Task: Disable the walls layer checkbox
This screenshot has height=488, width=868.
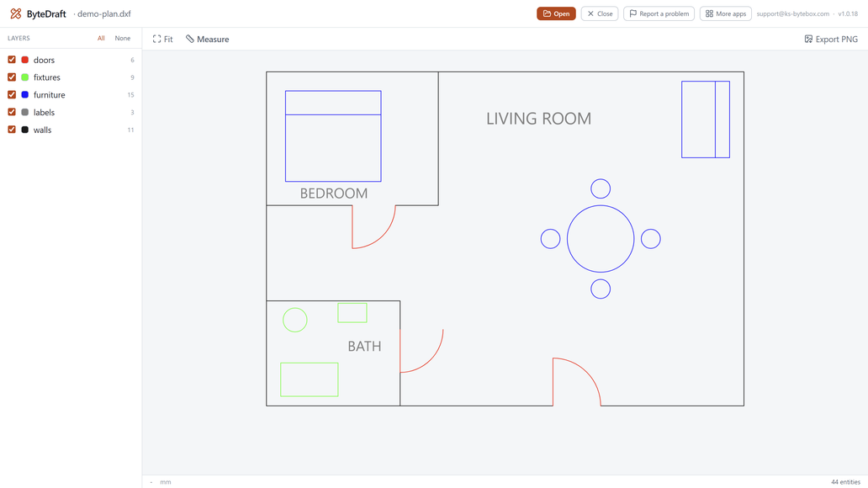Action: click(12, 130)
